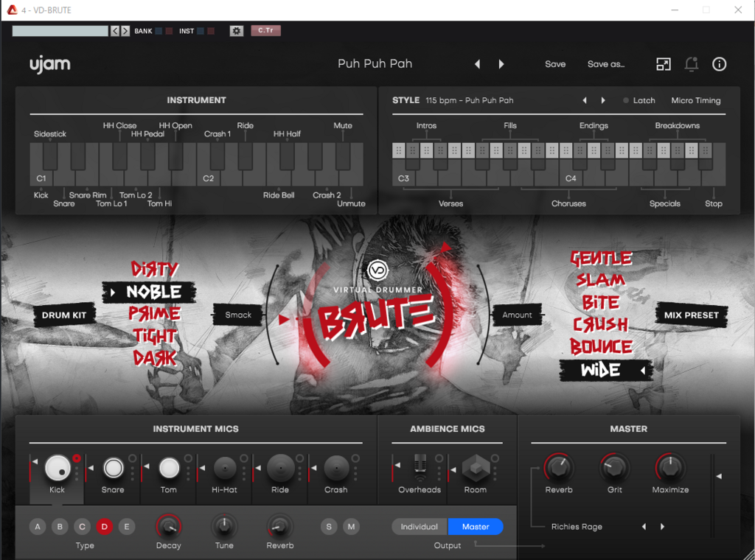Select previous style with left arrow
Image resolution: width=755 pixels, height=560 pixels.
[x=585, y=100]
